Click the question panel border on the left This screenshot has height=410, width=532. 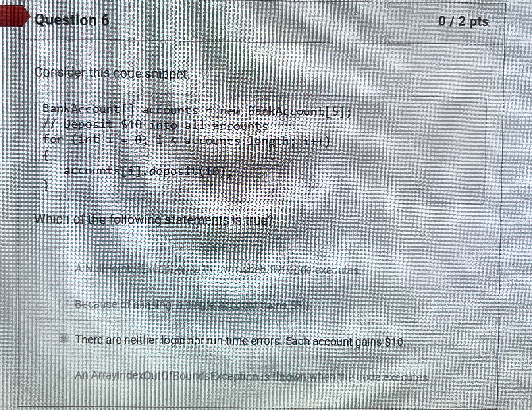click(19, 195)
